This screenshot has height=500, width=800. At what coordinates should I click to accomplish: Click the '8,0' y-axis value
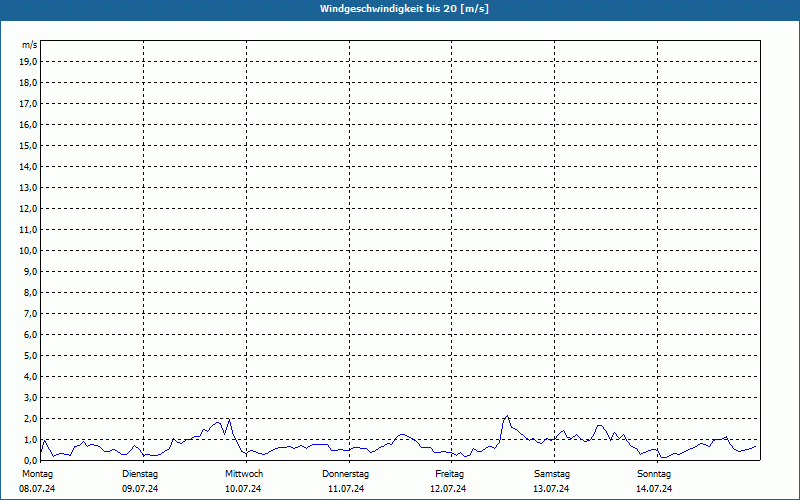click(31, 292)
